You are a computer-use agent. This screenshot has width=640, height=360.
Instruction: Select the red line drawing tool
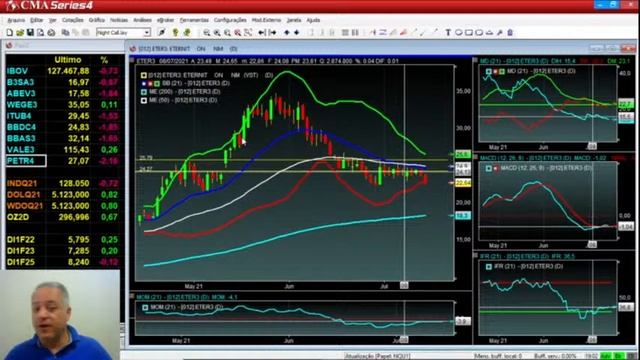(403, 33)
